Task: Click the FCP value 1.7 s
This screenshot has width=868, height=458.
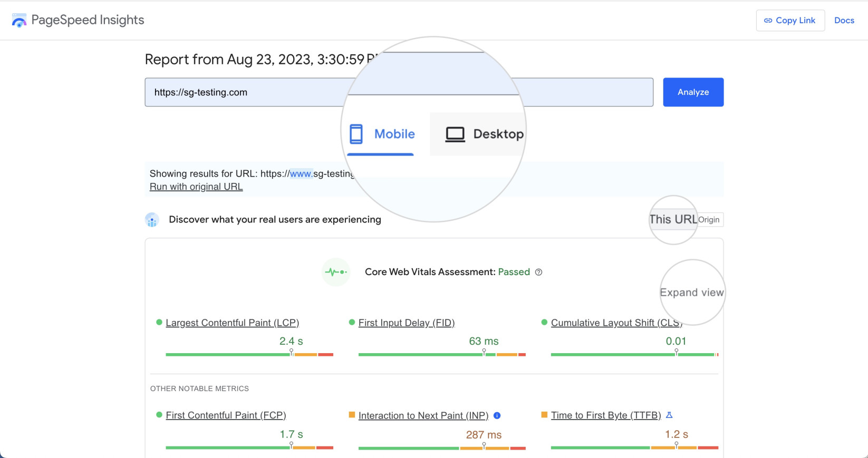Action: coord(291,434)
